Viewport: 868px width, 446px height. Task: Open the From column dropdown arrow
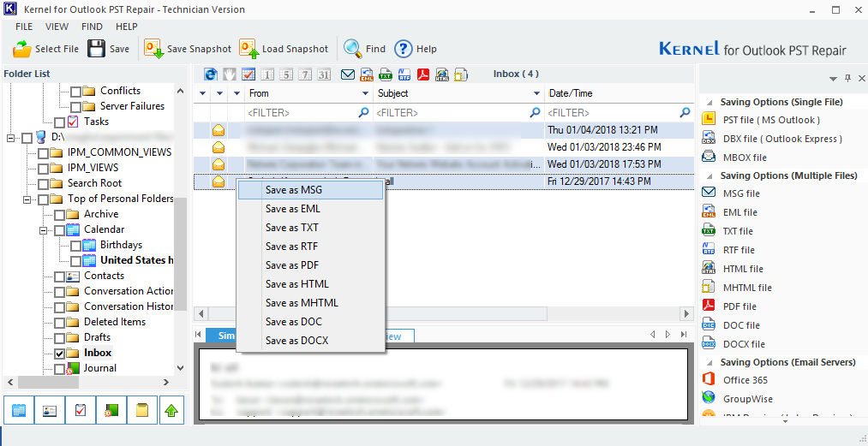[x=366, y=93]
